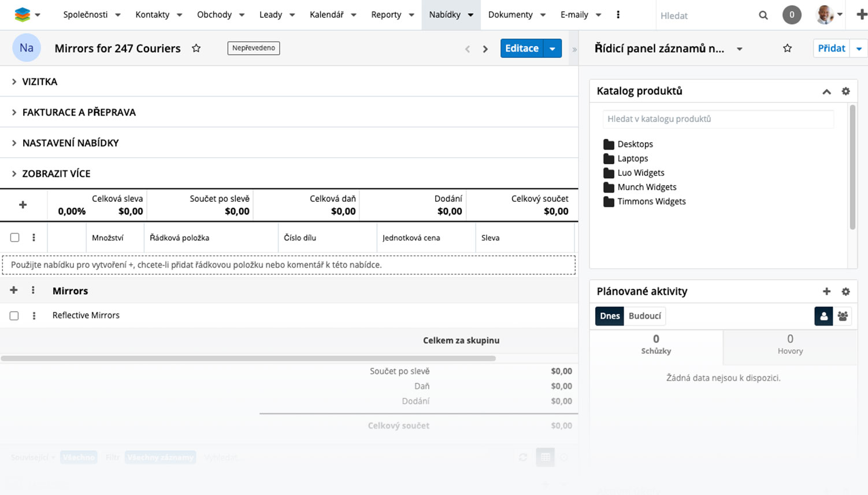This screenshot has width=868, height=495.
Task: Favorite the dashboard with star icon
Action: [787, 49]
